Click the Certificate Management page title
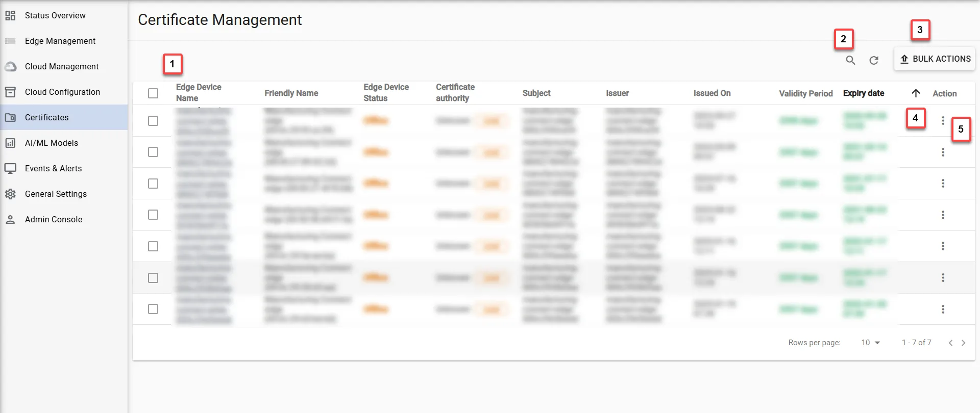This screenshot has width=980, height=413. 220,20
